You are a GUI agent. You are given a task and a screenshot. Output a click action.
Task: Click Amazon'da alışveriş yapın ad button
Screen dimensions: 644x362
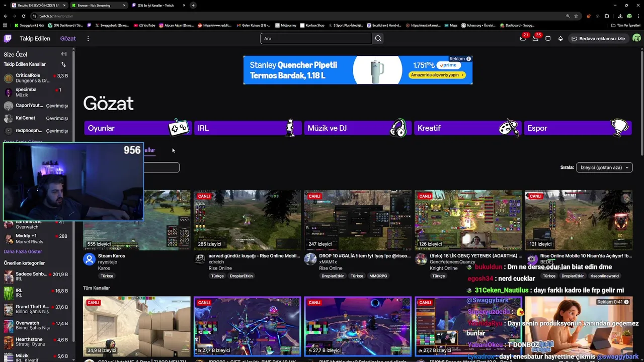click(437, 74)
